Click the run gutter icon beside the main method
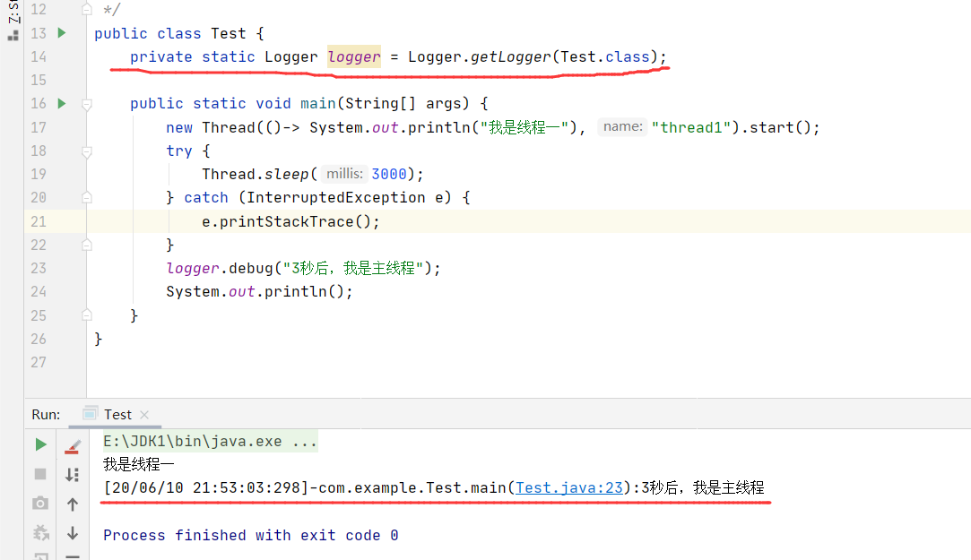The height and width of the screenshot is (560, 971). [x=61, y=103]
